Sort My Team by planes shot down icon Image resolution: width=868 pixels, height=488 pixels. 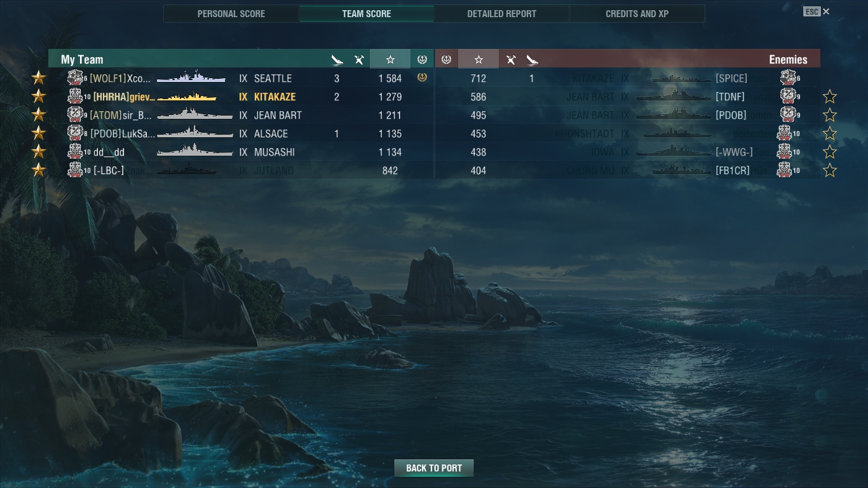359,60
